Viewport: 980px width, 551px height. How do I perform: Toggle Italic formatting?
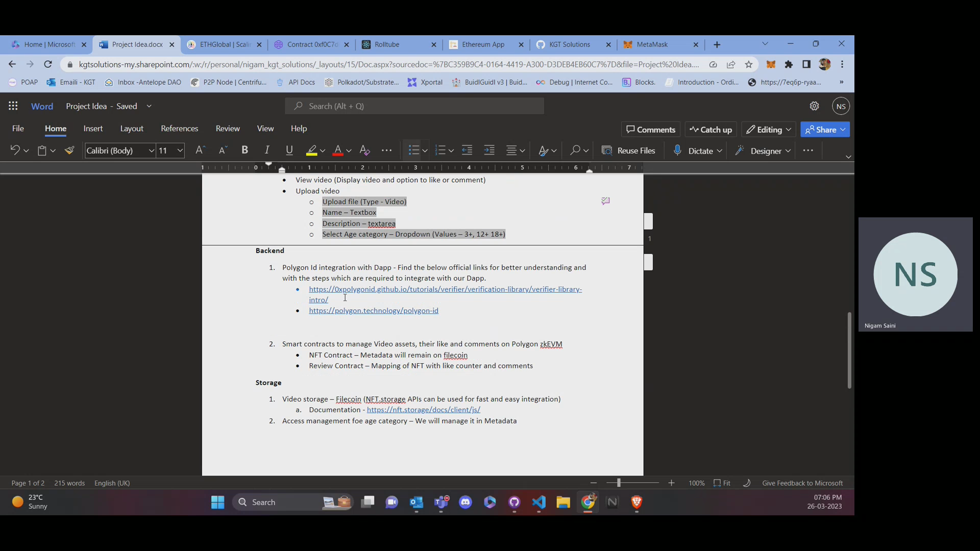point(267,151)
